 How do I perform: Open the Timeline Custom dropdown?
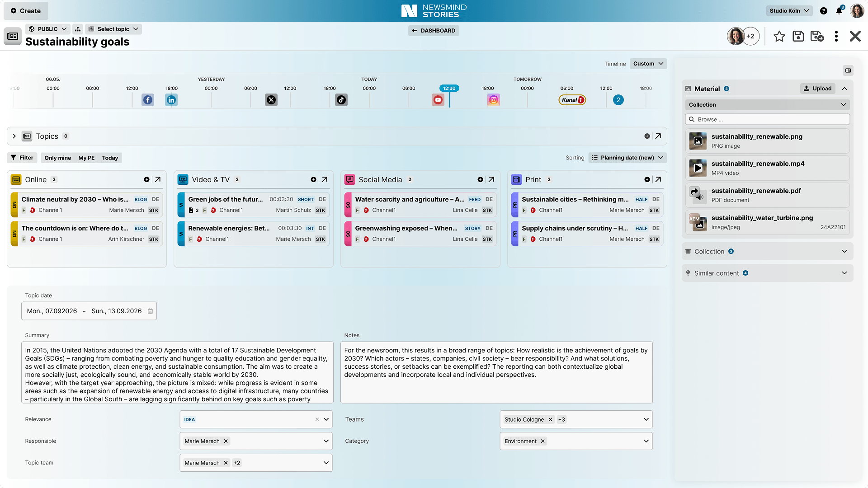point(648,64)
